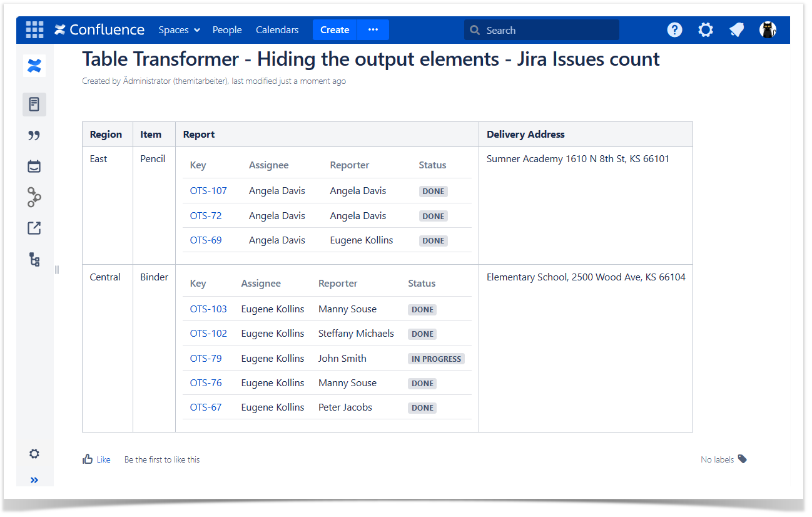
Task: Open the user profile avatar
Action: (x=768, y=29)
